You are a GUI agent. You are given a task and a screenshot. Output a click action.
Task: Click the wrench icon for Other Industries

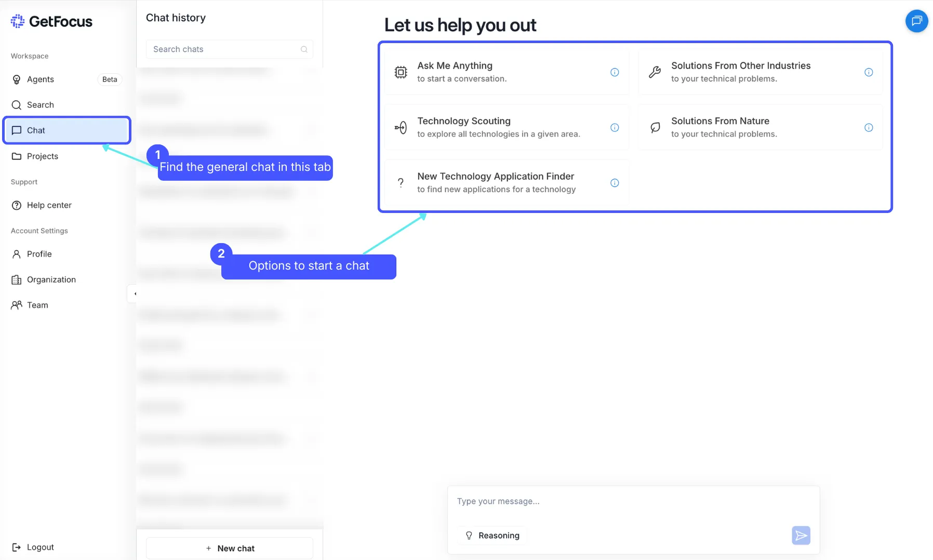655,72
